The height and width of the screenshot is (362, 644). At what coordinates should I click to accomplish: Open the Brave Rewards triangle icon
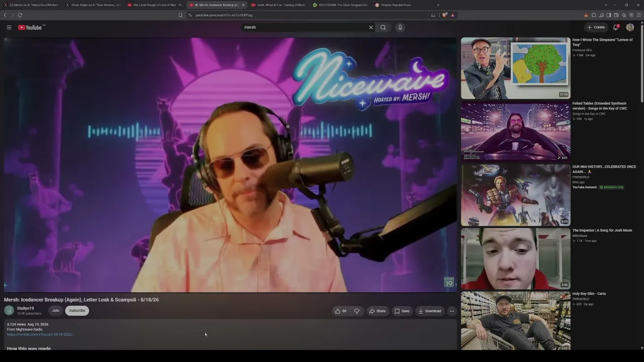click(x=452, y=15)
